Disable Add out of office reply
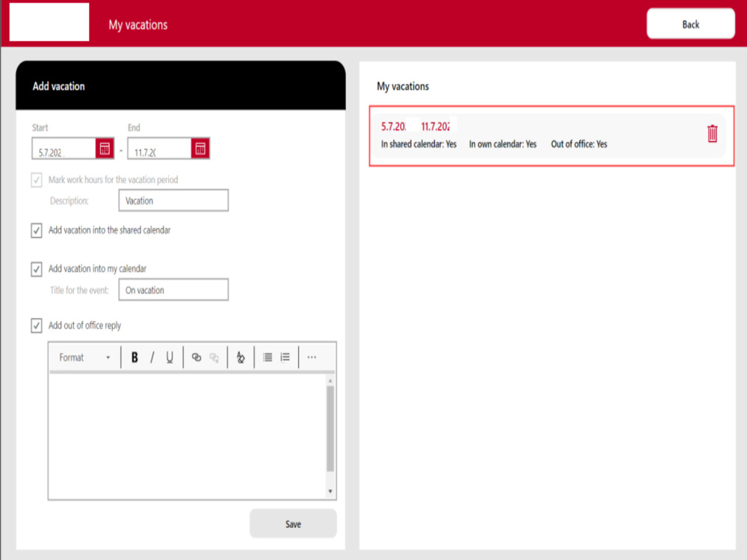This screenshot has height=560, width=747. (x=37, y=326)
